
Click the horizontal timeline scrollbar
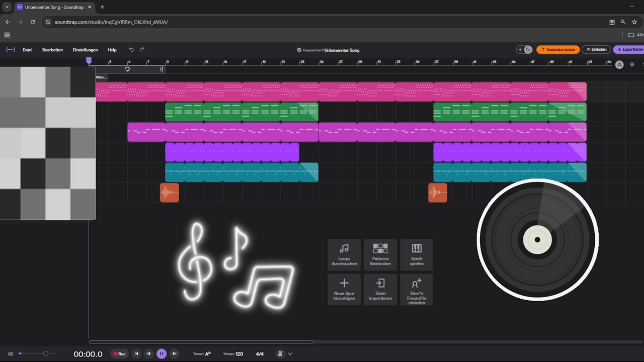[x=201, y=342]
